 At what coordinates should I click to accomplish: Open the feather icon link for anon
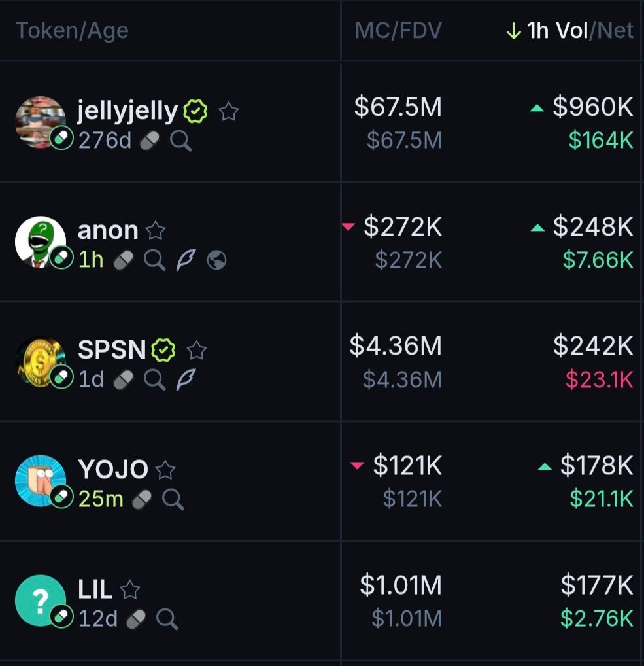186,260
